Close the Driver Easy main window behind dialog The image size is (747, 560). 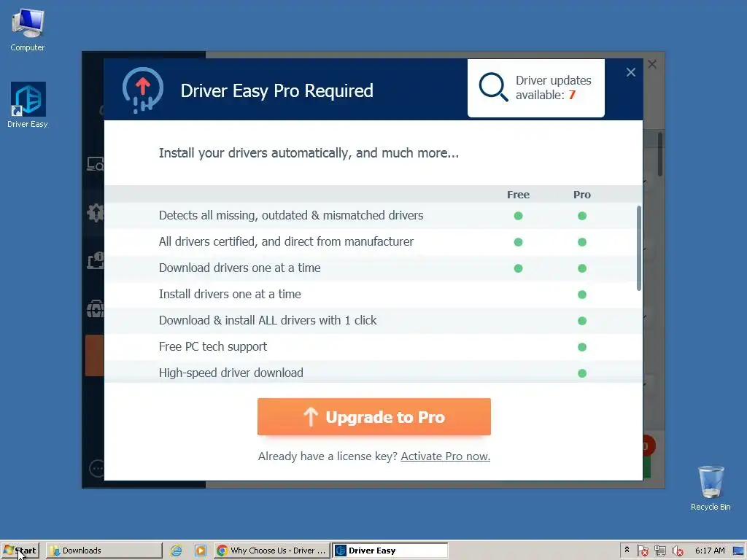pyautogui.click(x=652, y=64)
